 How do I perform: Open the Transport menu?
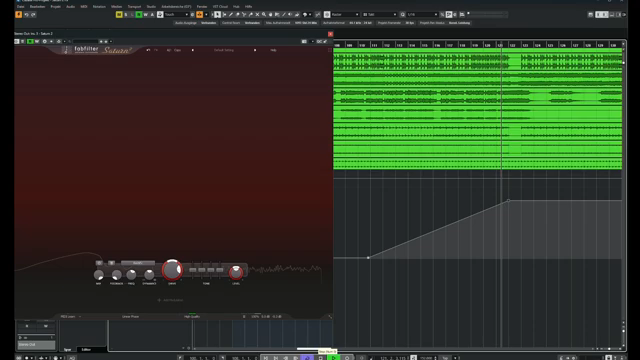pos(134,7)
